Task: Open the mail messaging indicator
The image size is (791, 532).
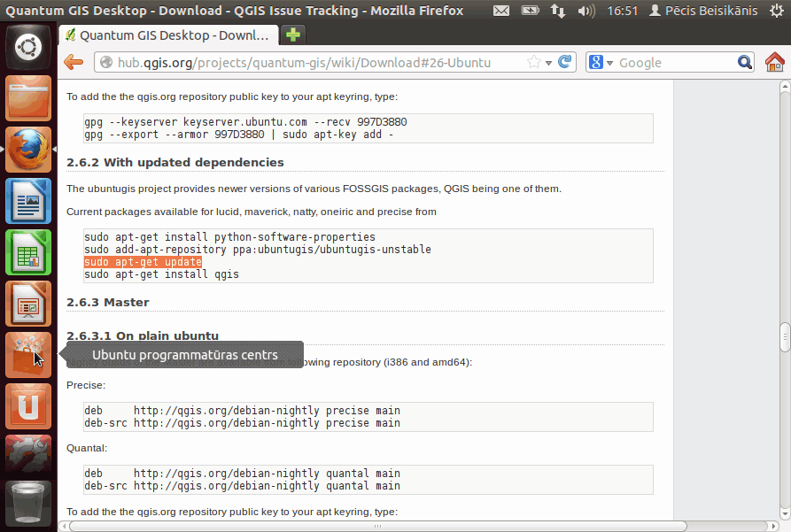Action: point(501,11)
